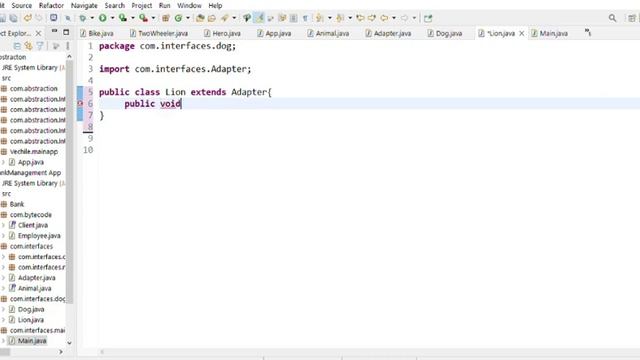Switch to the App.java editor tab
The width and height of the screenshot is (640, 360).
(274, 33)
